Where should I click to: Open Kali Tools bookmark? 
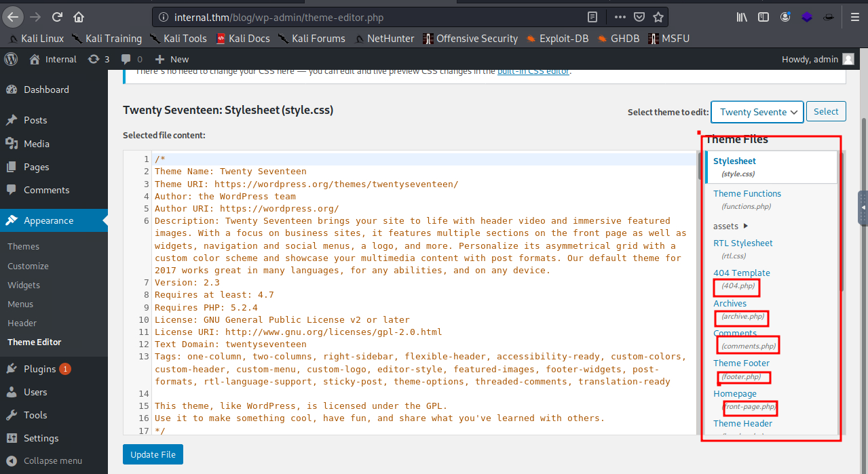(178, 39)
